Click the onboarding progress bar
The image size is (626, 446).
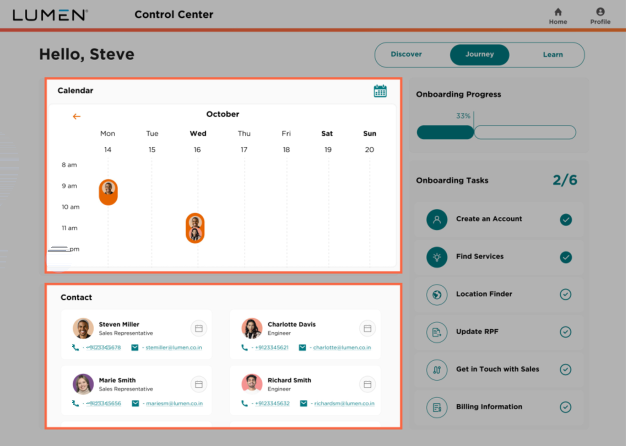(496, 132)
